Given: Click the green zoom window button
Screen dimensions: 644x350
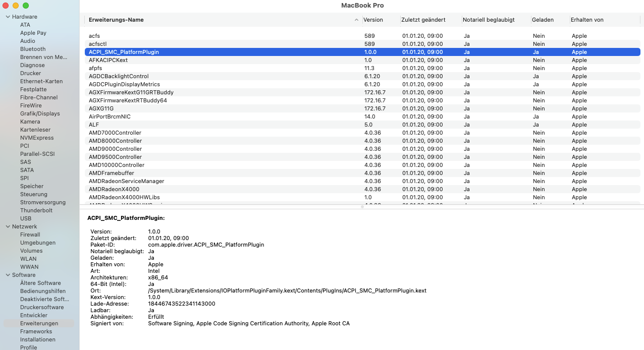Looking at the screenshot, I should [26, 6].
